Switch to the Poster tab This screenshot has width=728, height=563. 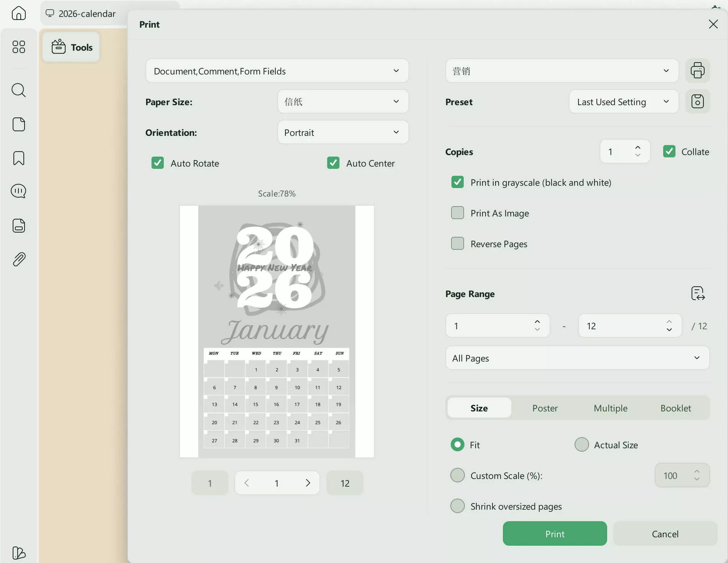click(x=545, y=408)
